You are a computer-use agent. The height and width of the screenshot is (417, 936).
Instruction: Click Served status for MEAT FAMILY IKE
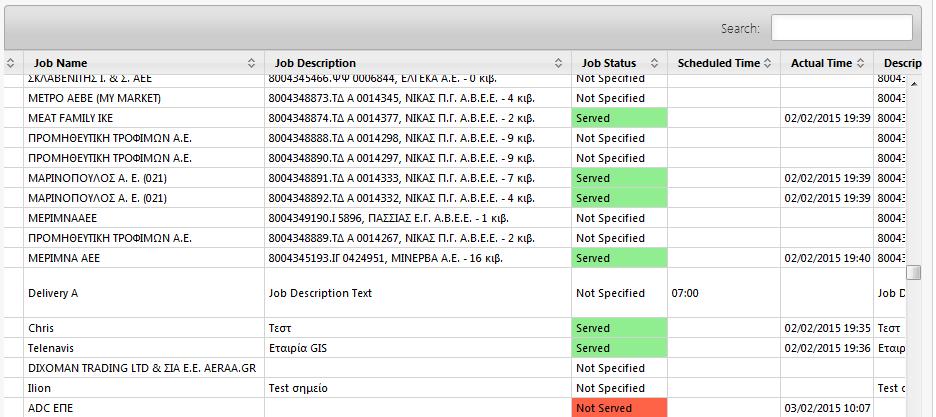[619, 118]
